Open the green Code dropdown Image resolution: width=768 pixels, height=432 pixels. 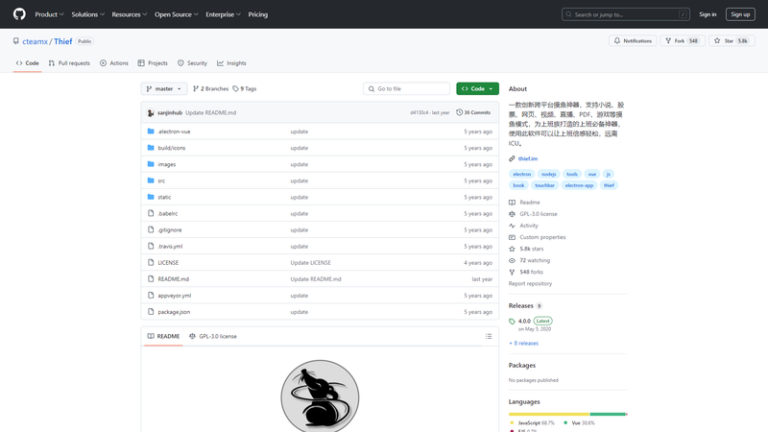click(x=477, y=89)
